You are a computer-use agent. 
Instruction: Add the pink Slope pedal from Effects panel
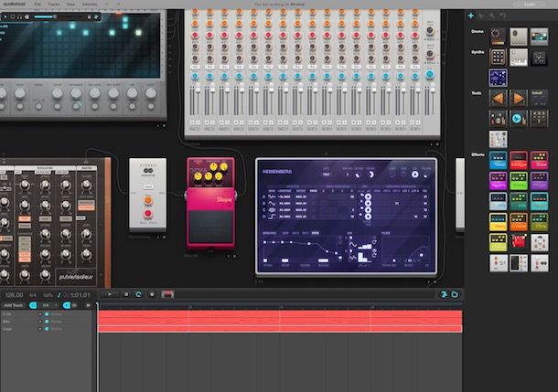point(539,160)
